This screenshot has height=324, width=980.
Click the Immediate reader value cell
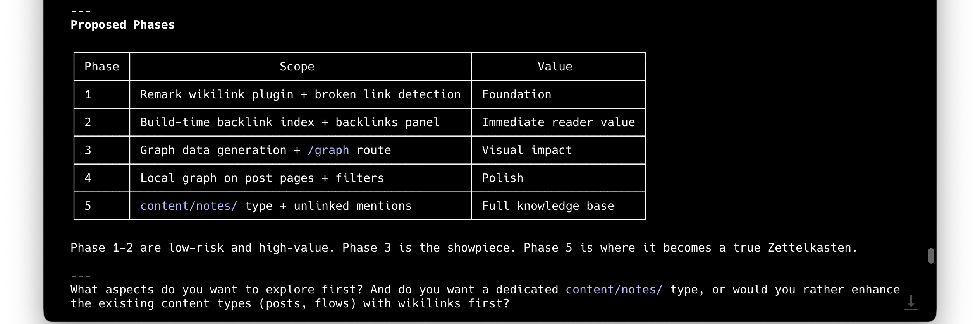pyautogui.click(x=558, y=122)
